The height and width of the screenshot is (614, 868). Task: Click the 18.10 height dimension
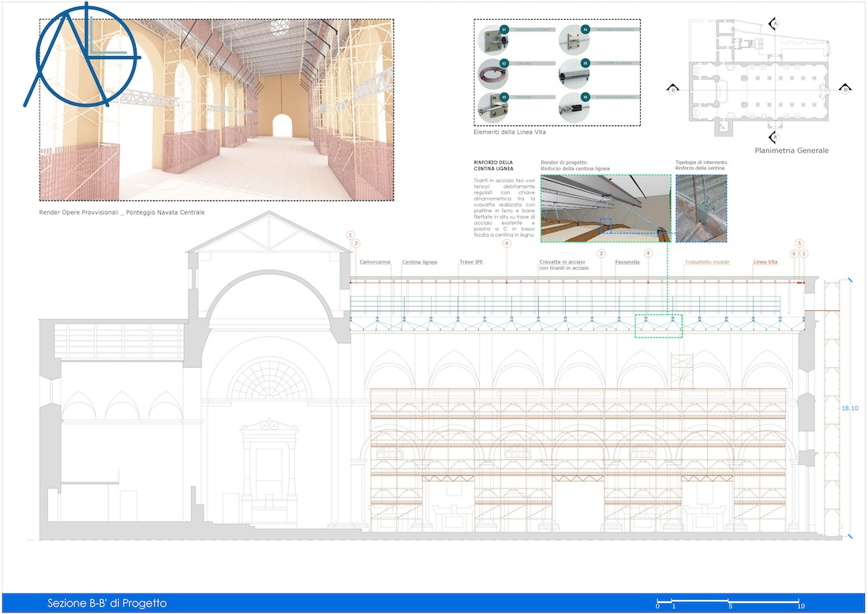tap(850, 408)
